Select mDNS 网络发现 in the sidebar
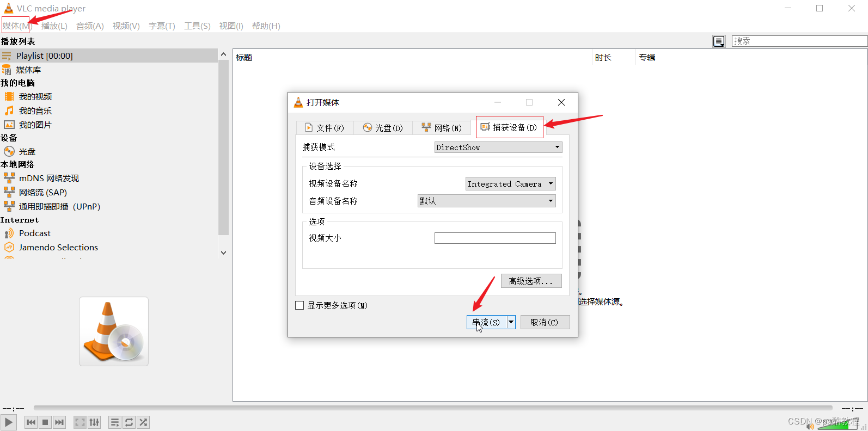The width and height of the screenshot is (868, 431). (x=49, y=178)
